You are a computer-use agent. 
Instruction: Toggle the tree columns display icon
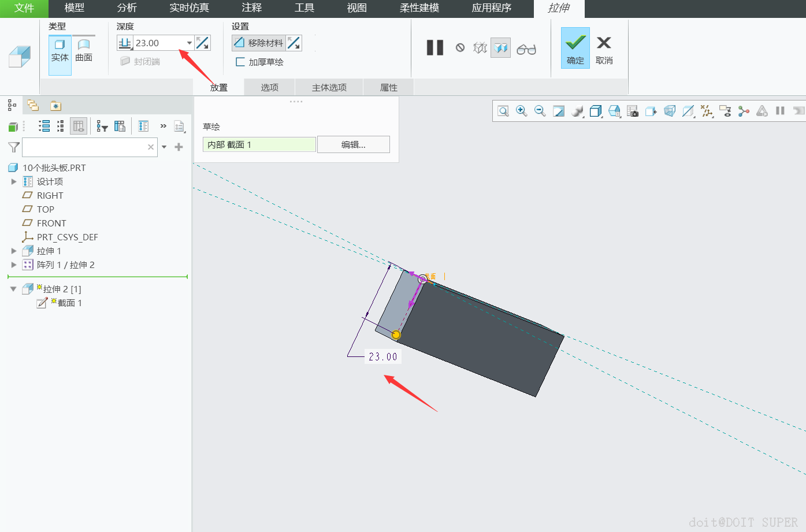click(x=79, y=126)
